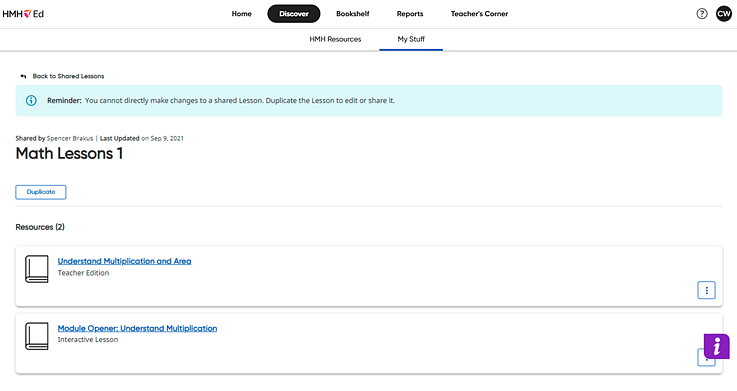Open Teacher's Corner menu item
The image size is (737, 391).
479,14
